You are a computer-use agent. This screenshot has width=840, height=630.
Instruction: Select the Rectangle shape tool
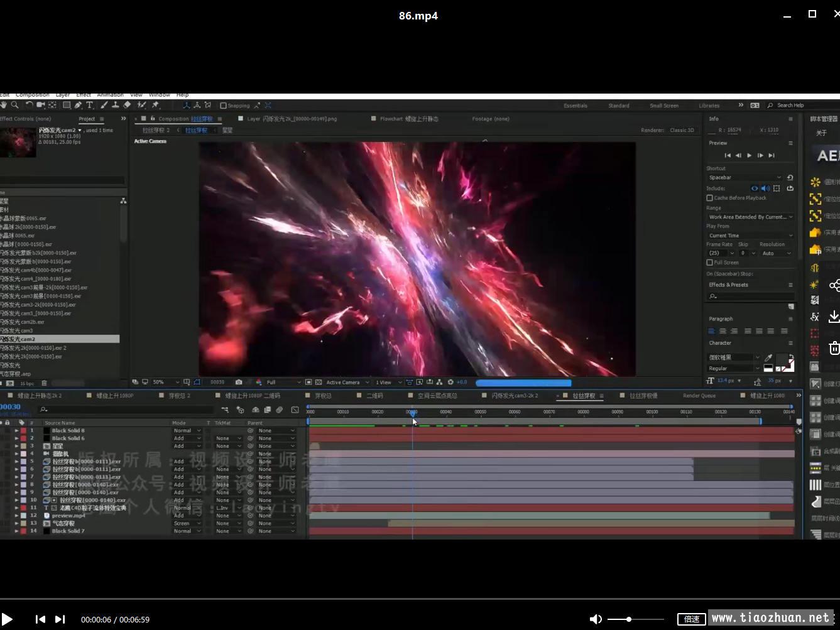coord(67,106)
